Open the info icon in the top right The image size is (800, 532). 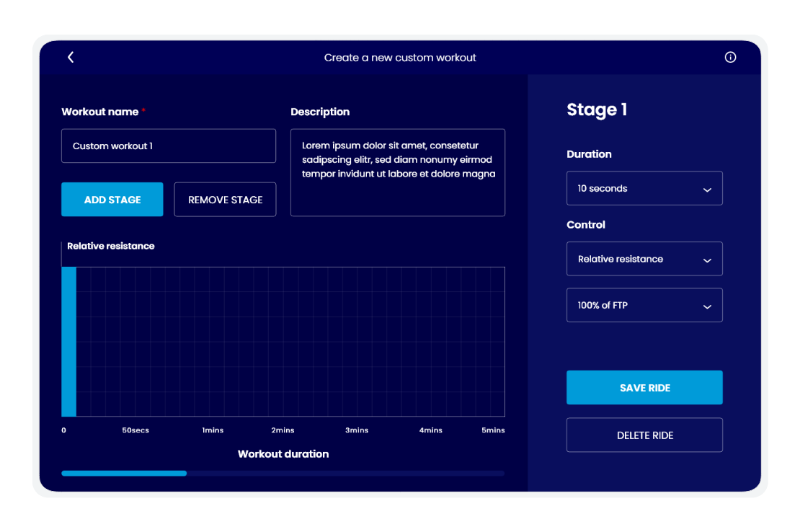click(x=730, y=58)
